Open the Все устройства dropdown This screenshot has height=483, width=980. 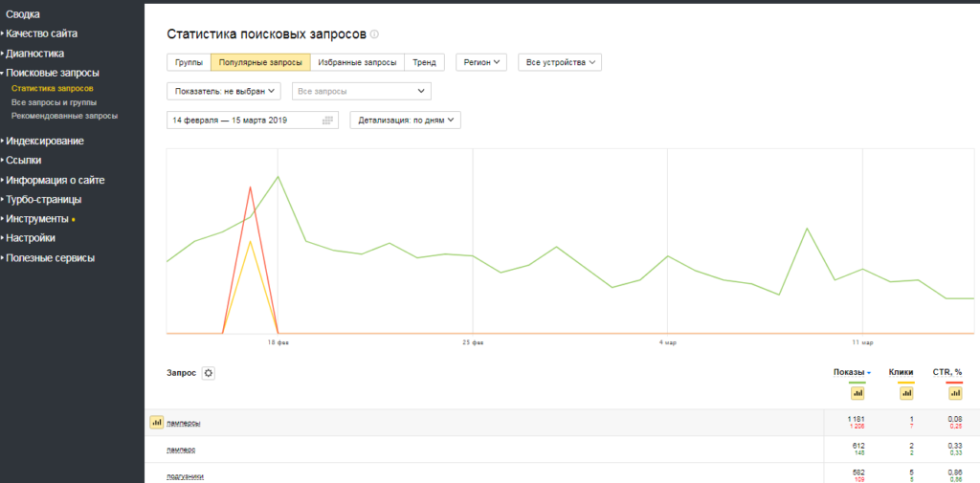[560, 62]
